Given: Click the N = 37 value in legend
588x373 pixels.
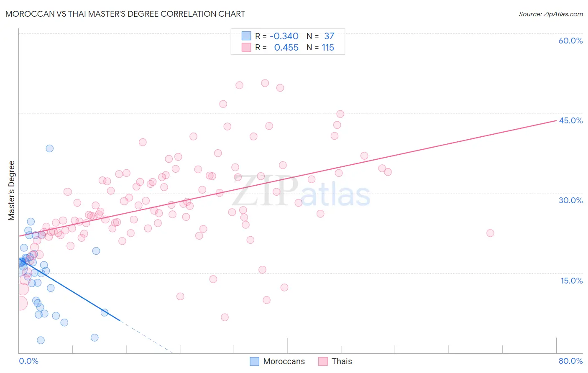Looking at the screenshot, I should pyautogui.click(x=320, y=36).
